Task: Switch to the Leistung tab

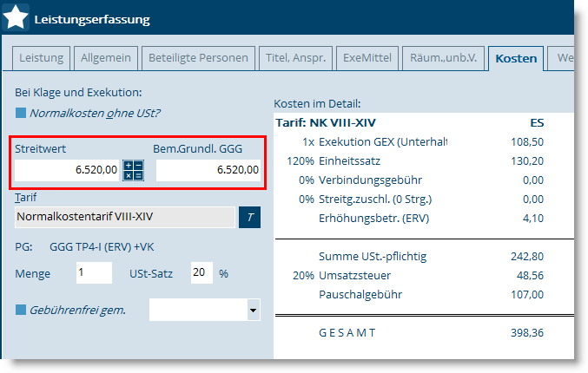Action: pyautogui.click(x=41, y=58)
